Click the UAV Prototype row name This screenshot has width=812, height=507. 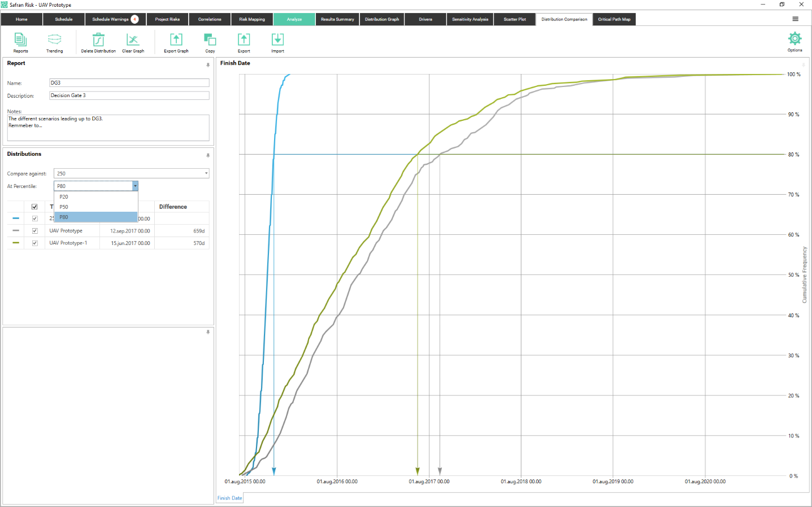click(66, 231)
